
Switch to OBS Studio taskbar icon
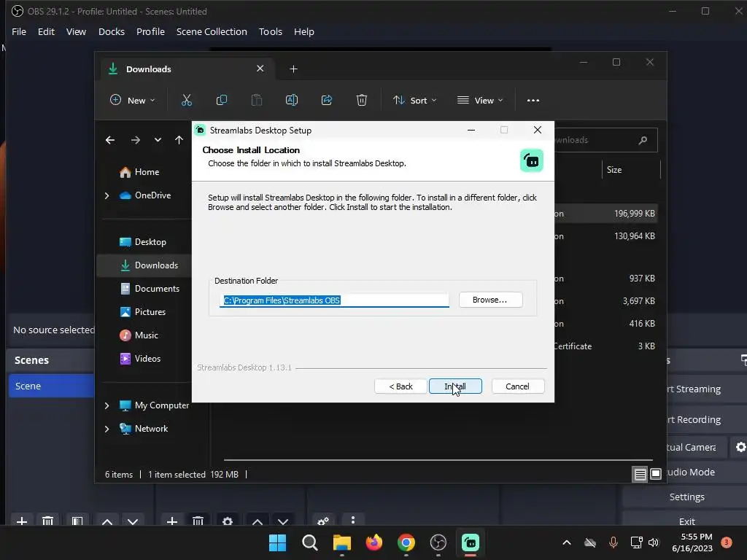(438, 542)
